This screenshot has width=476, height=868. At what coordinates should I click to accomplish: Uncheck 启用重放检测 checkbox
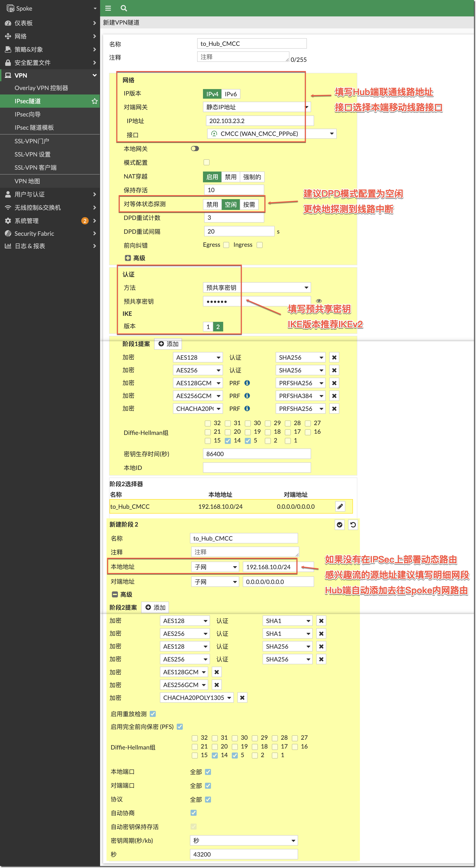153,714
